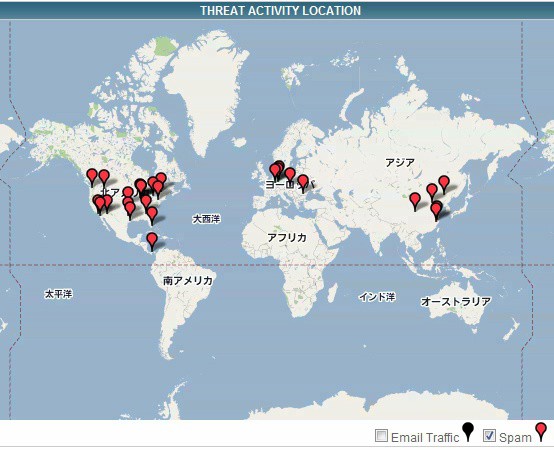554x450 pixels.
Task: Click the Spam label text
Action: click(515, 438)
